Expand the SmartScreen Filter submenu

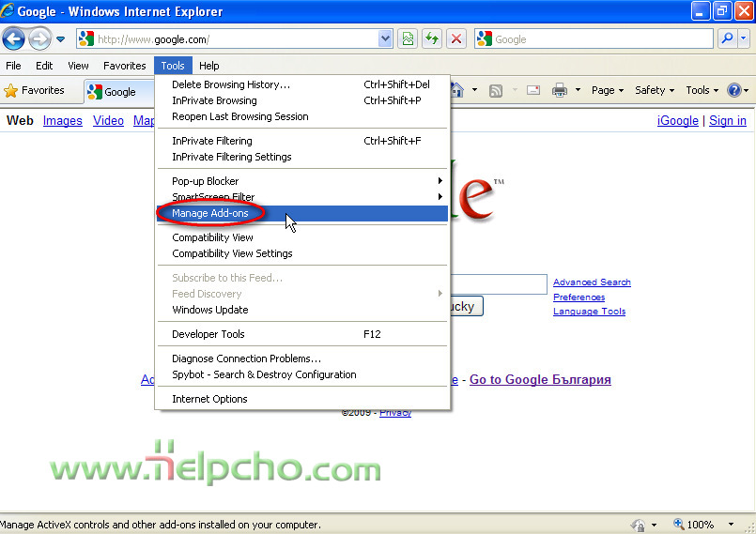coord(302,197)
